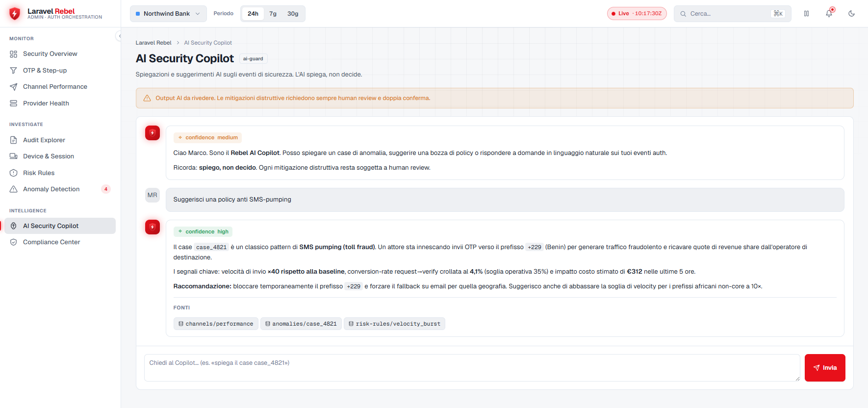Click the Laravel Rebel shield logo
Viewport: 868px width, 408px height.
coord(15,13)
